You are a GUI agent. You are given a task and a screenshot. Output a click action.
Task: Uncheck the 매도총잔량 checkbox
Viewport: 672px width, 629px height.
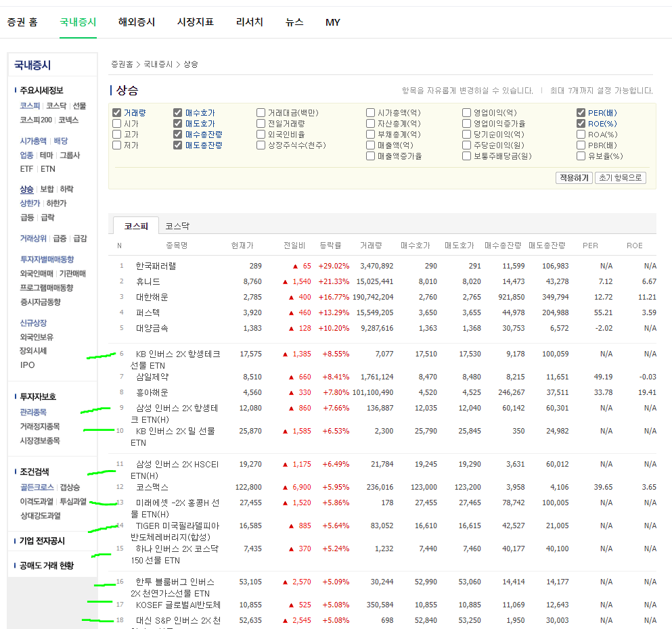[177, 145]
